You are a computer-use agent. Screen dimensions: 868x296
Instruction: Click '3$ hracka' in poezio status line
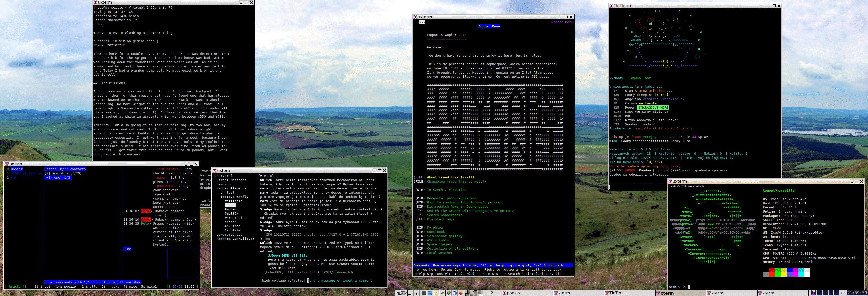tap(110, 287)
